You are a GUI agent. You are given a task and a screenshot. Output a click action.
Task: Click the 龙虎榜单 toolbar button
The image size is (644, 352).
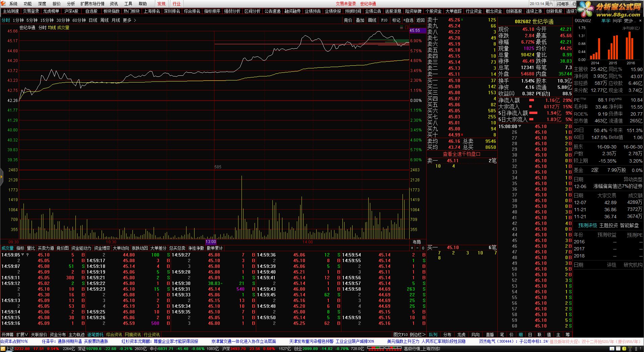(51, 11)
